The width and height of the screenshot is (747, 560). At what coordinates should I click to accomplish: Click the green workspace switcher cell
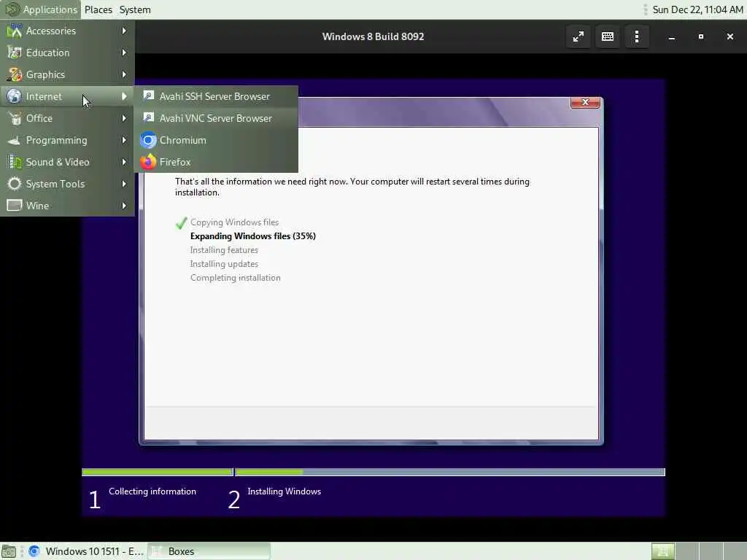tap(662, 551)
